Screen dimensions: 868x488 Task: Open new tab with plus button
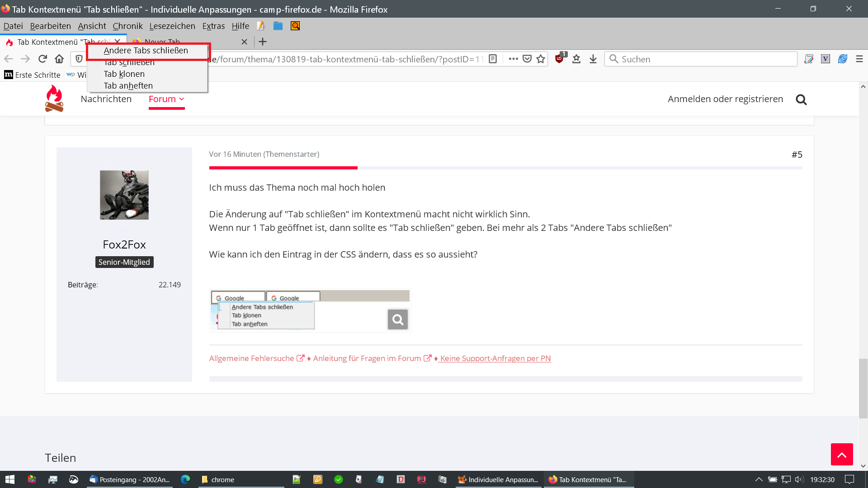(263, 42)
